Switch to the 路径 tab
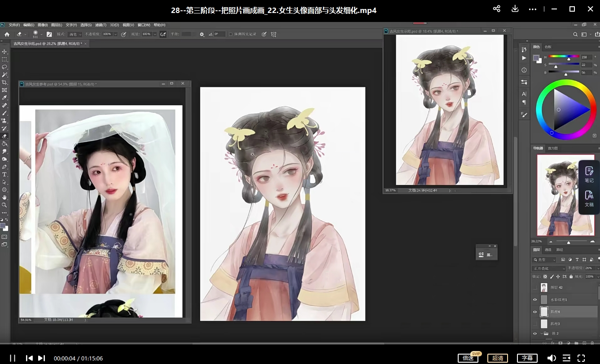The image size is (600, 364). (x=560, y=250)
